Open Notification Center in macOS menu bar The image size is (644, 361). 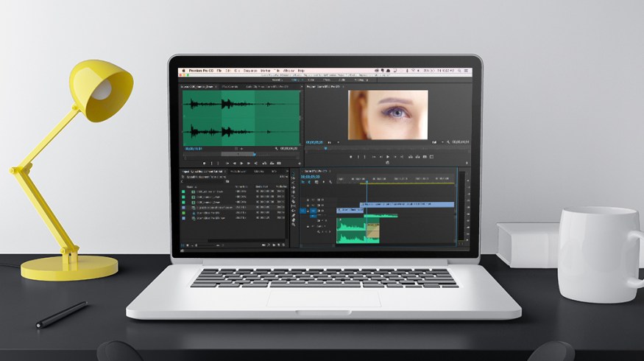466,71
